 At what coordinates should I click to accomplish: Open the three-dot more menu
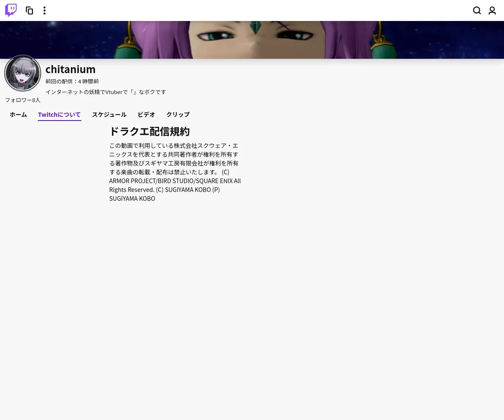tap(45, 10)
